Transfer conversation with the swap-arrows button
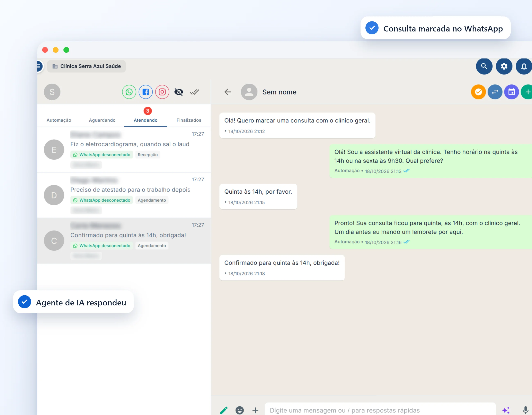The image size is (532, 415). coord(495,92)
